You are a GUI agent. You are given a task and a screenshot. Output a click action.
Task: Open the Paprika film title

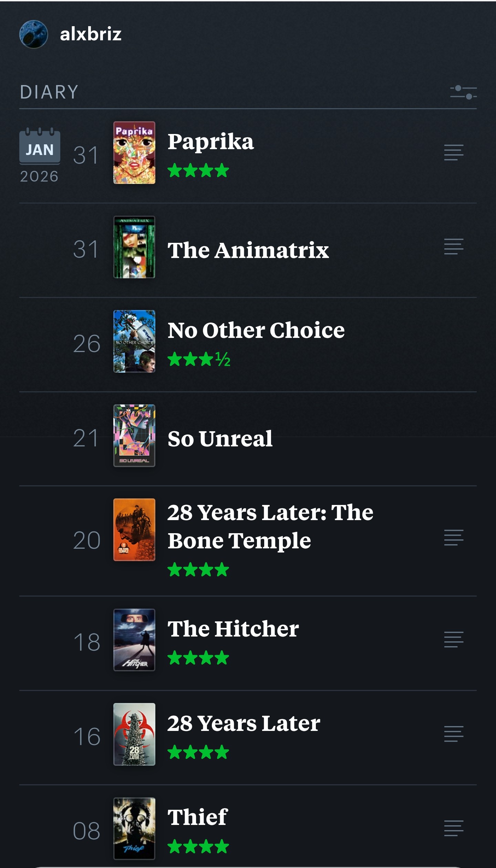(210, 142)
